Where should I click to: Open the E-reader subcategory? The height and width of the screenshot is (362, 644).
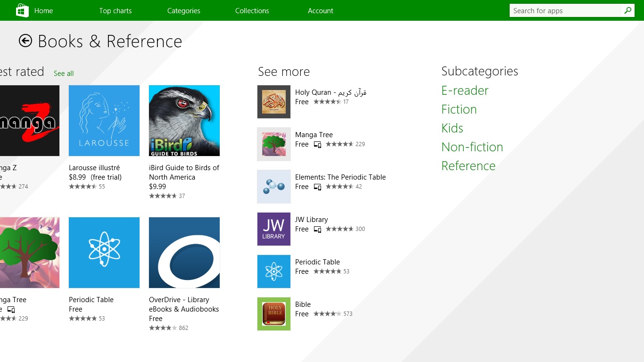[x=465, y=90]
